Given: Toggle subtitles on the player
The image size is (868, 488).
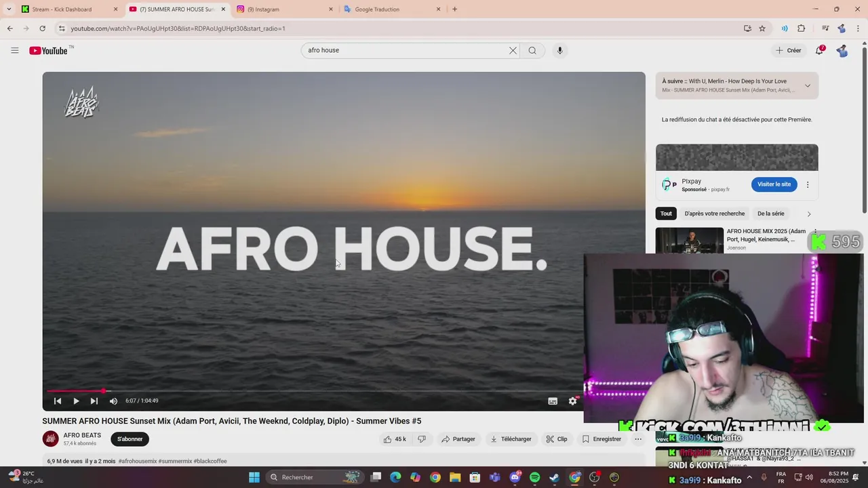Looking at the screenshot, I should [553, 401].
